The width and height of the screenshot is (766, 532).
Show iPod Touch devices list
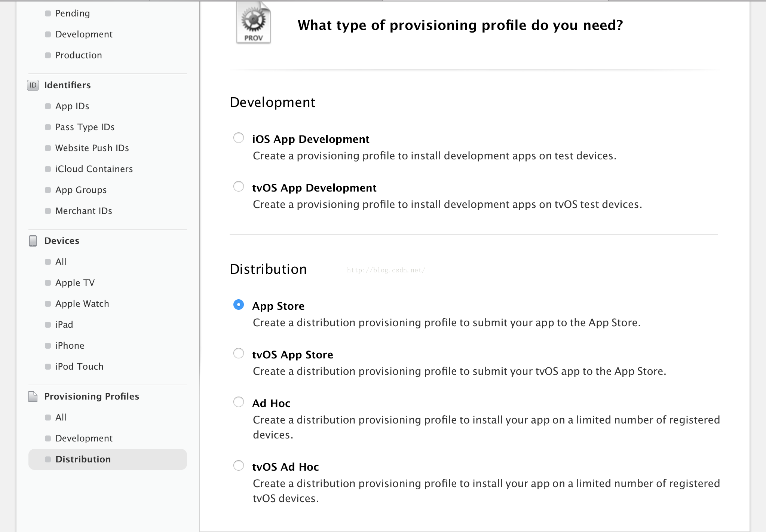[79, 367]
